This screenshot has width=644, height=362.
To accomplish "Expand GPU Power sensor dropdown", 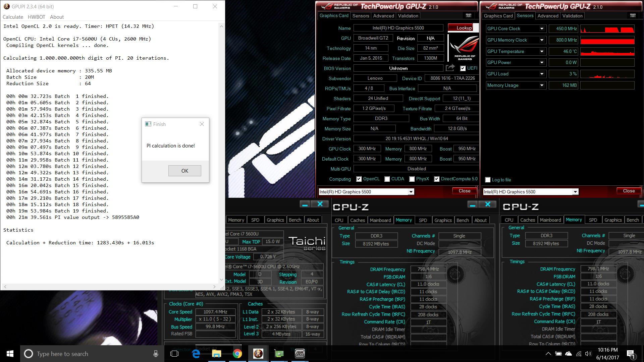I will [x=542, y=62].
